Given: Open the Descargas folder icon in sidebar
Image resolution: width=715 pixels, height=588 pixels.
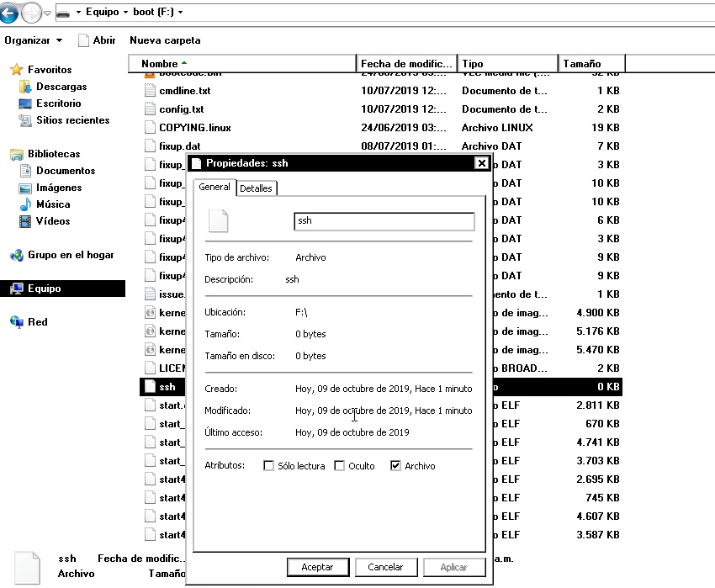Looking at the screenshot, I should coord(25,87).
